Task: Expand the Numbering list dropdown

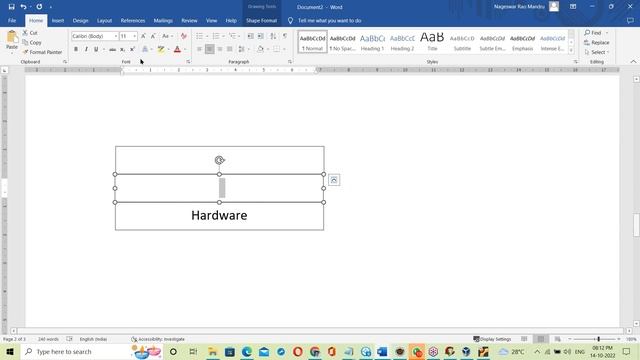Action: click(224, 36)
